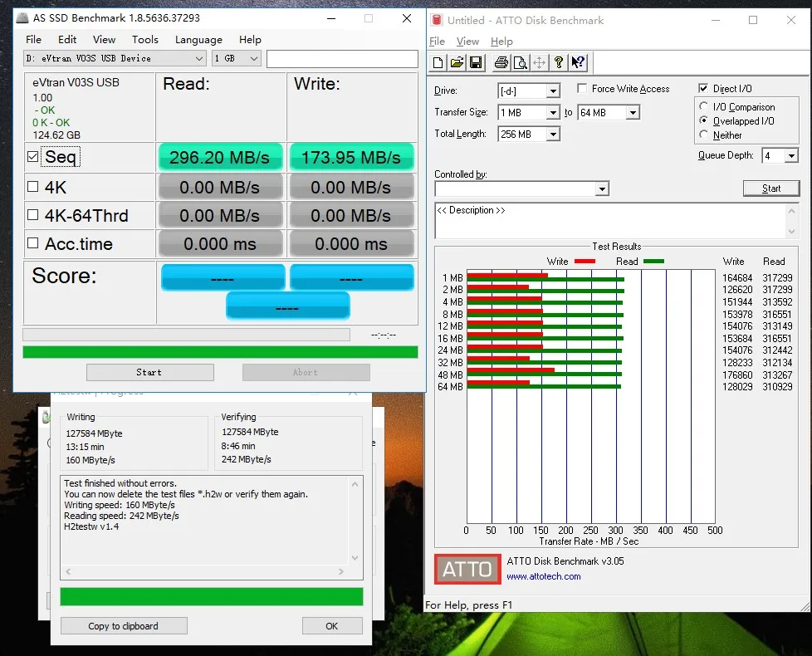Open the www.attotech.com link
This screenshot has width=812, height=656.
(x=543, y=576)
